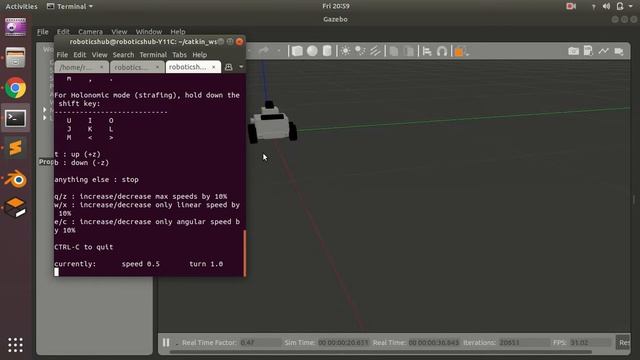Click the Paste icon in Gazebo toolbar

(409, 51)
